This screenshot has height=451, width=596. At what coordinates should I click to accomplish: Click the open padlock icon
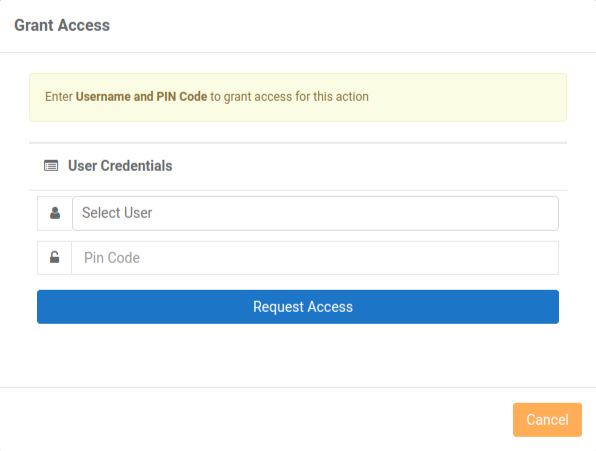(x=54, y=257)
